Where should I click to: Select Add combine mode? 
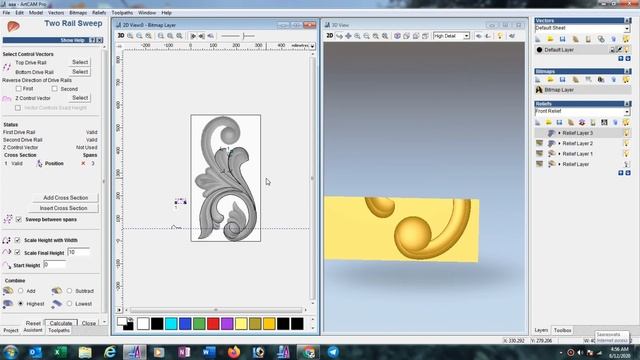click(x=20, y=291)
